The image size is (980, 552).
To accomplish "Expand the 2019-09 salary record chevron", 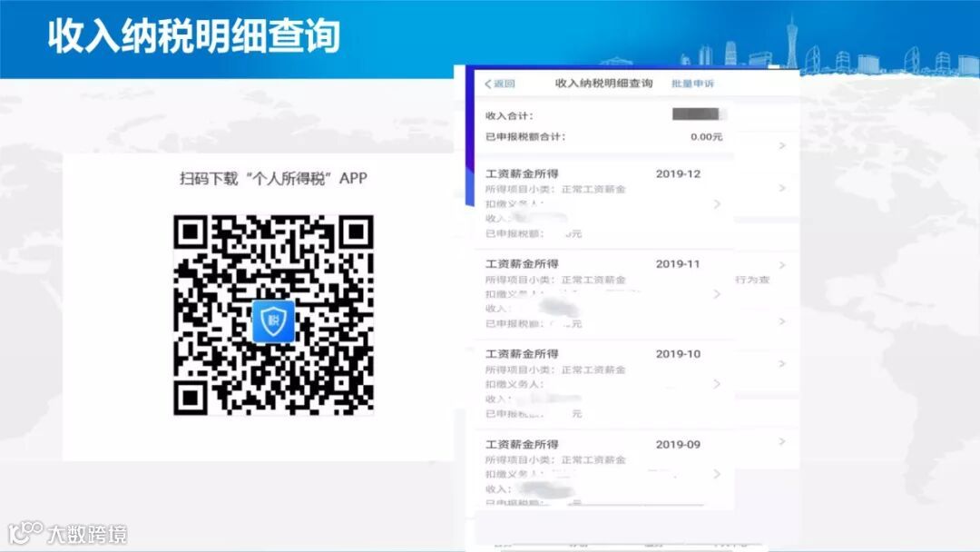I will (717, 475).
